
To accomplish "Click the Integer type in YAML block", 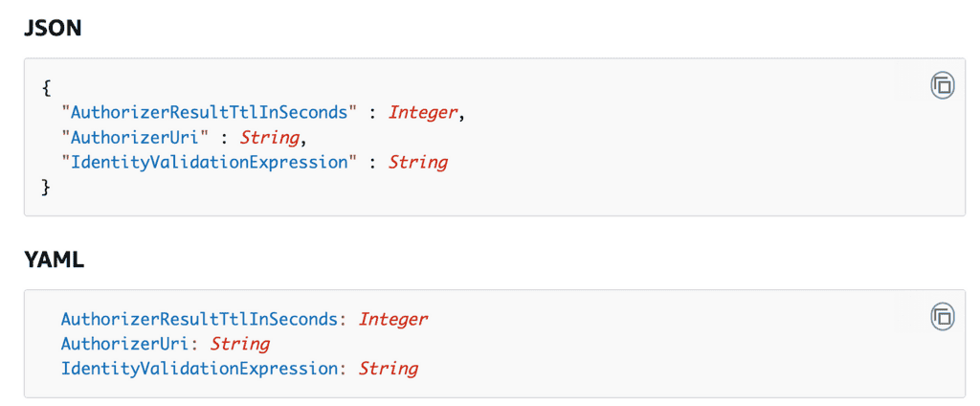I will click(x=393, y=319).
